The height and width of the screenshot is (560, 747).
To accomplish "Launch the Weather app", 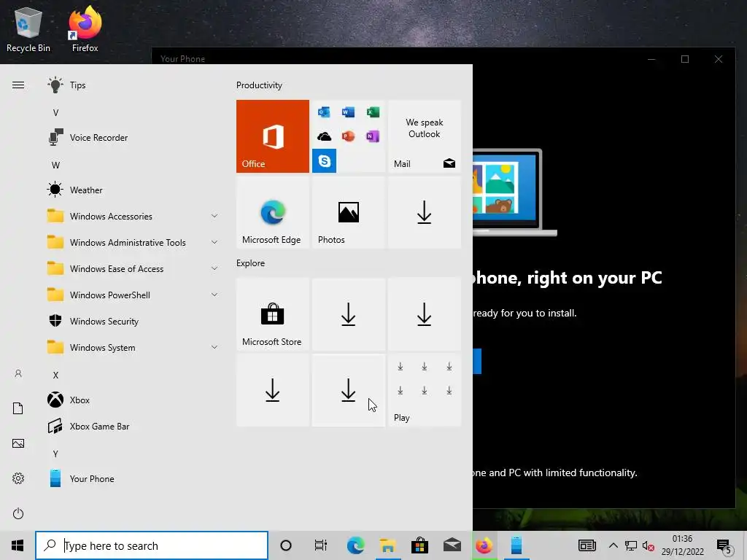I will [133, 190].
